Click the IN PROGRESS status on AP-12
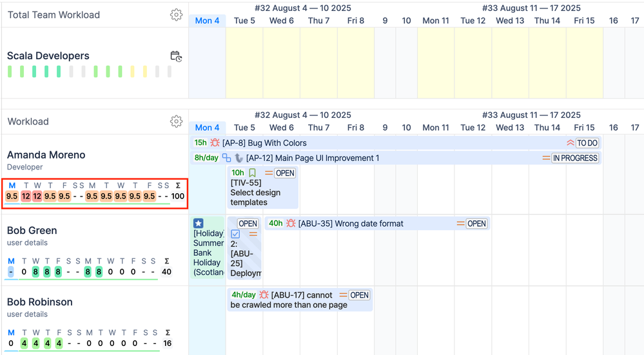This screenshot has height=355, width=644. (x=575, y=158)
